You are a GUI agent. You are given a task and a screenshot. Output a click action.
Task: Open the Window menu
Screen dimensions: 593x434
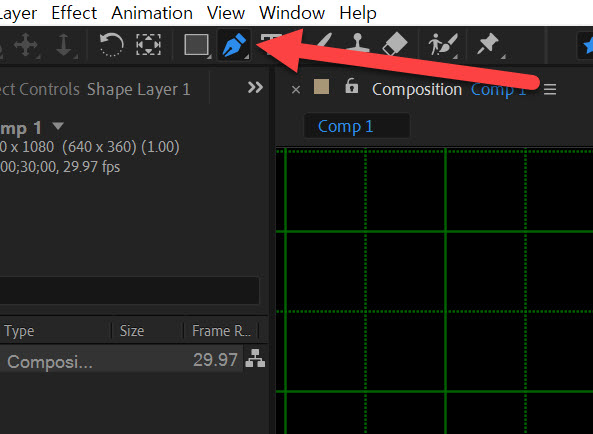coord(292,13)
